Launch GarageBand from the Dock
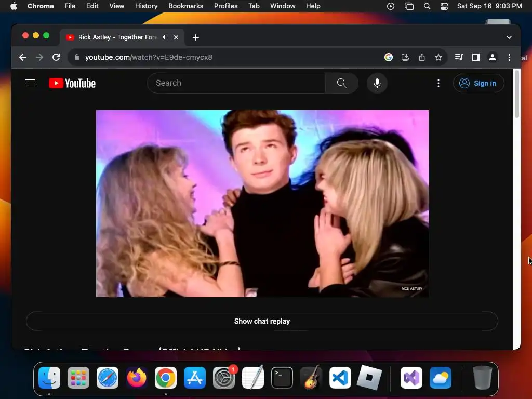 (311, 378)
